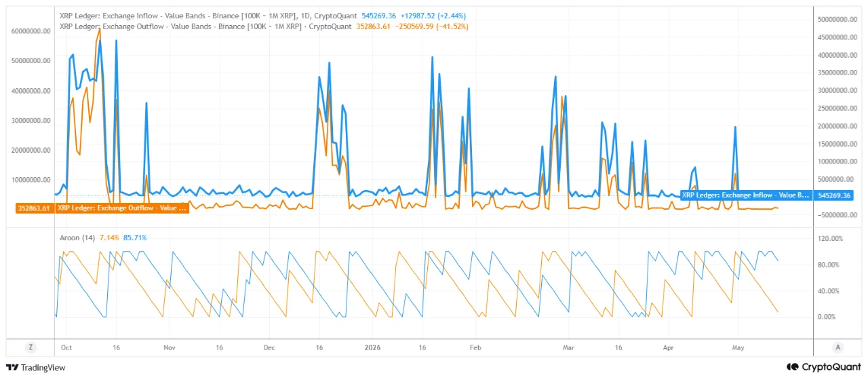Screen dimensions: 868x378
Task: Click the blue Aroon value 85.71%
Action: pos(135,238)
